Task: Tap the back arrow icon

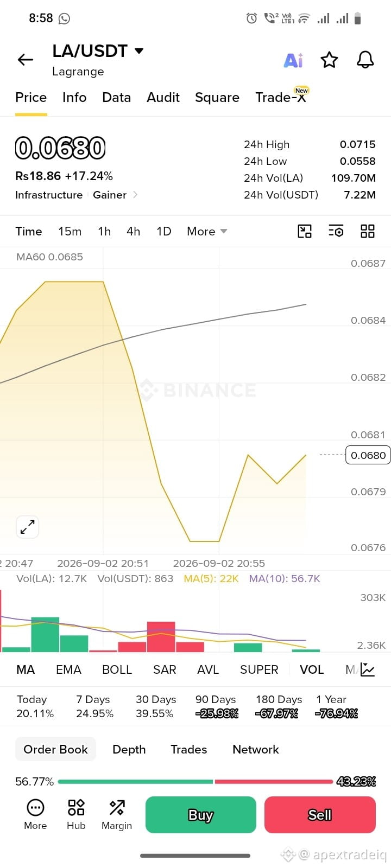Action: coord(26,60)
